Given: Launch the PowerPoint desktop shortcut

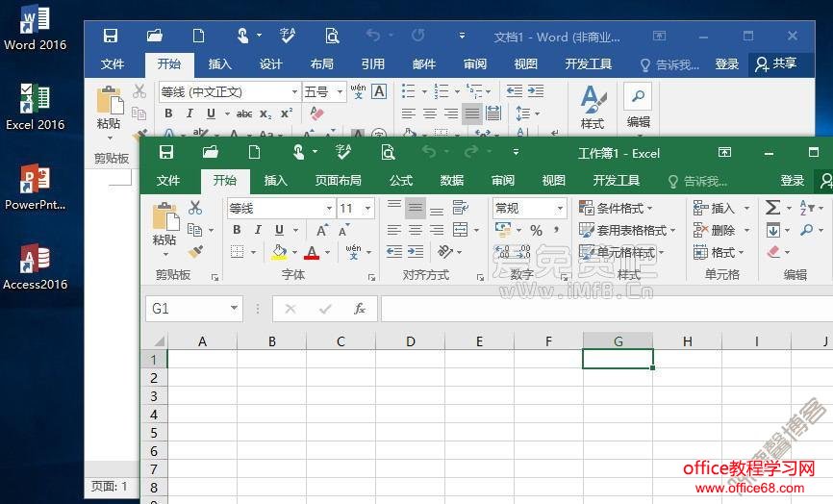Looking at the screenshot, I should tap(35, 187).
